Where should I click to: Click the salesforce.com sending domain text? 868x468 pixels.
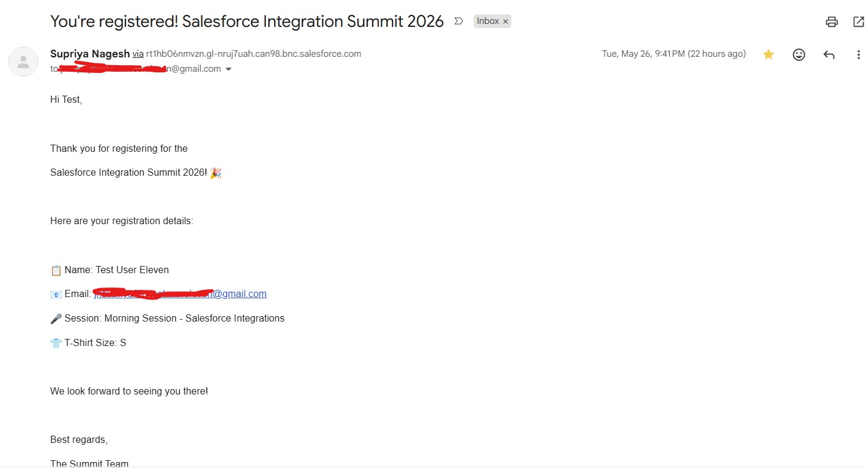(x=253, y=54)
